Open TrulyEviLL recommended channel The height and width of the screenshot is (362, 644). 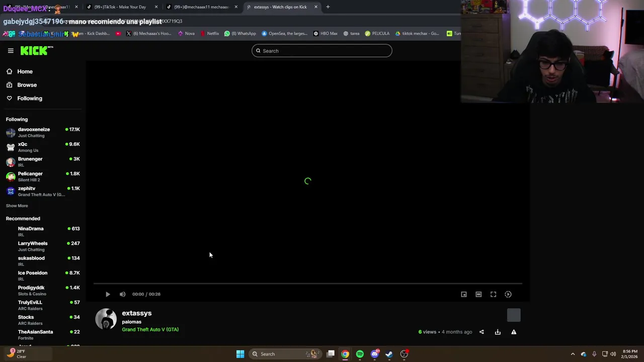pyautogui.click(x=43, y=305)
